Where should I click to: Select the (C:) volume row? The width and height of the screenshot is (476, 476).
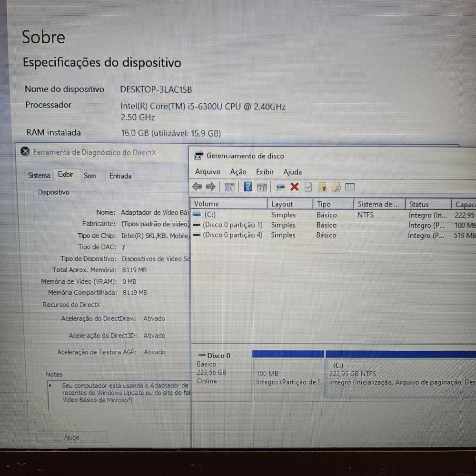click(333, 215)
